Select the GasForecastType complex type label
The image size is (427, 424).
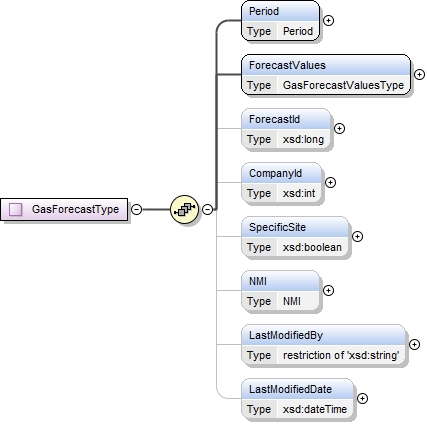tap(75, 209)
